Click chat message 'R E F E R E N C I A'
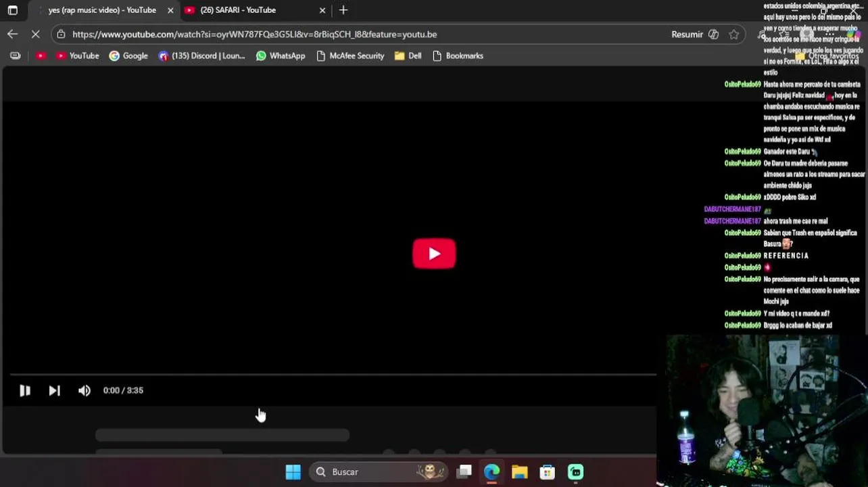This screenshot has height=487, width=868. (786, 256)
